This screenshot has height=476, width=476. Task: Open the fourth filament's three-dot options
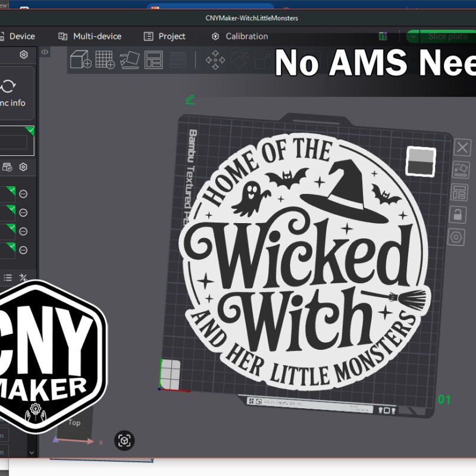[x=24, y=250]
